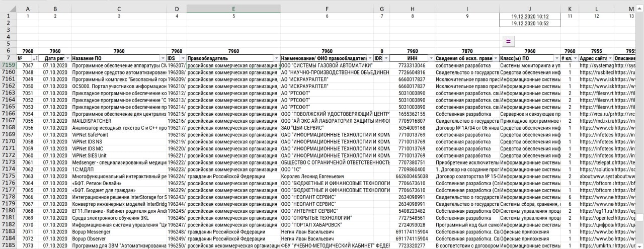Open the № column filter dropdown
The image size is (644, 249).
[34, 58]
